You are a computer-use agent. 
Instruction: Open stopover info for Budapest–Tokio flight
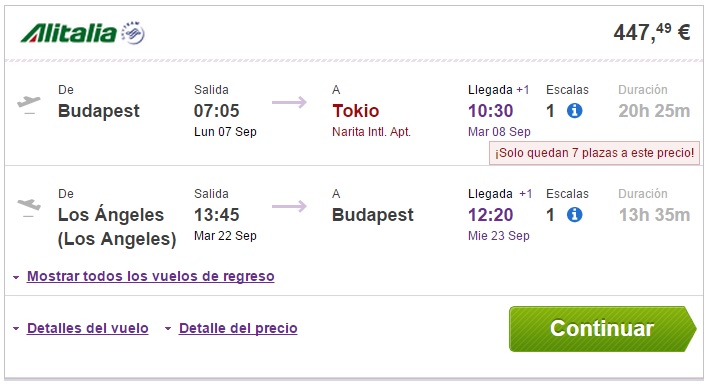(x=574, y=110)
